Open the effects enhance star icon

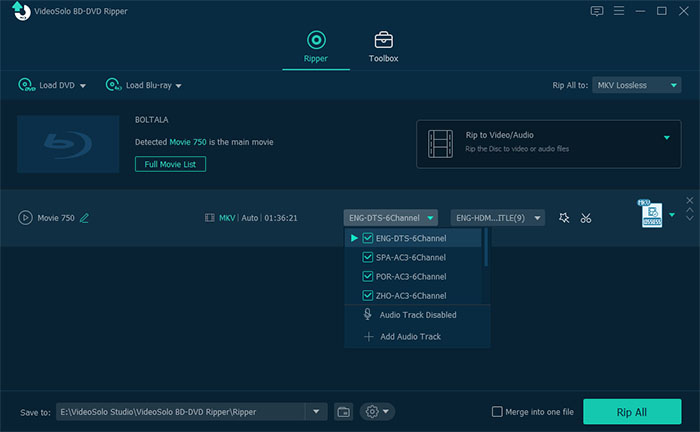(564, 218)
